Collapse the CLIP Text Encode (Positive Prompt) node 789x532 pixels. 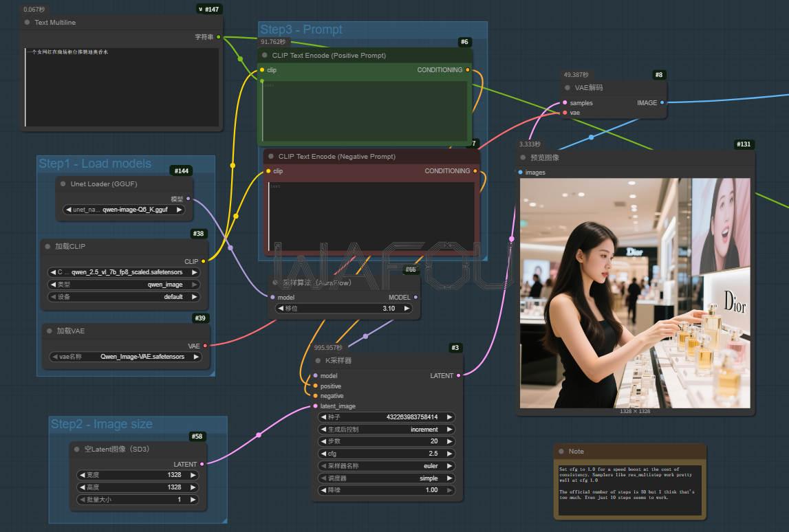265,55
